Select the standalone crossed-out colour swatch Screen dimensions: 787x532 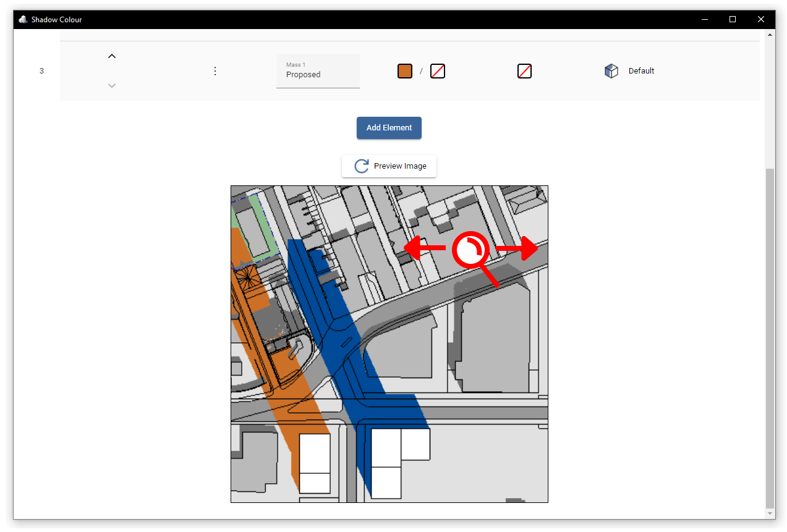(x=524, y=70)
